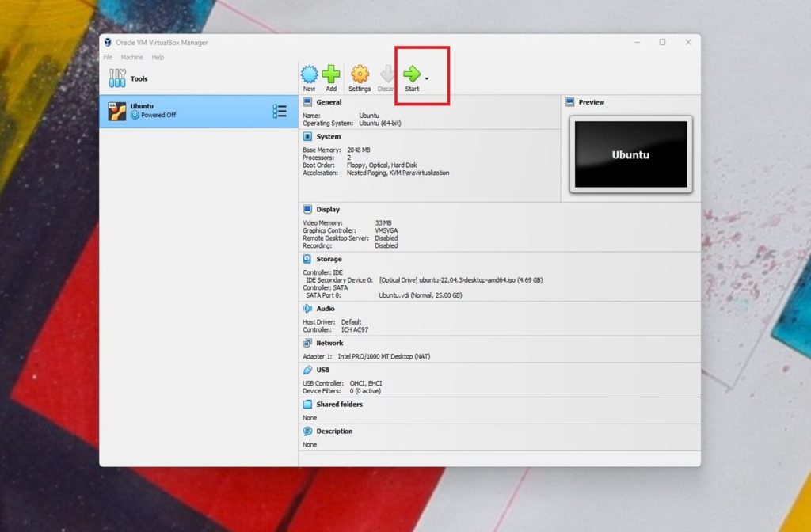
Task: Click the Shared folders section icon
Action: (308, 405)
